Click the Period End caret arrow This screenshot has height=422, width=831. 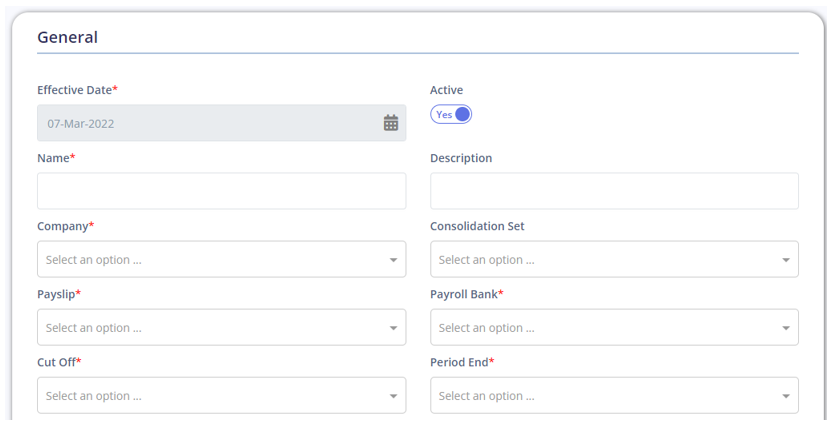[x=786, y=396]
